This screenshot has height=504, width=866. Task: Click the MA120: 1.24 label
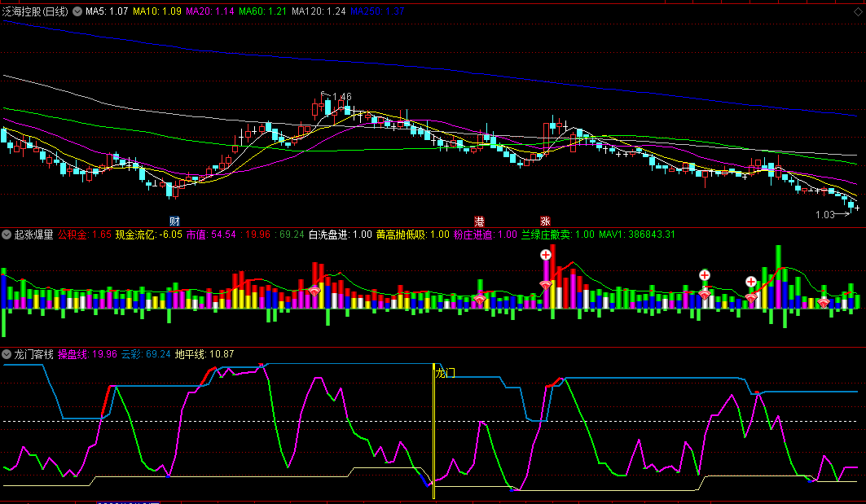319,11
